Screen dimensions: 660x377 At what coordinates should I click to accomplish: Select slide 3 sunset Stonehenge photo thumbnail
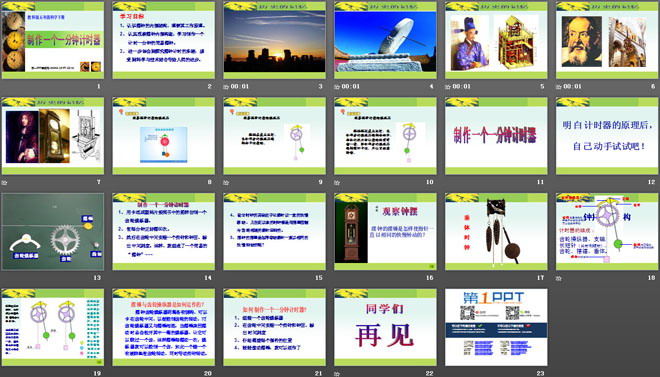click(274, 40)
